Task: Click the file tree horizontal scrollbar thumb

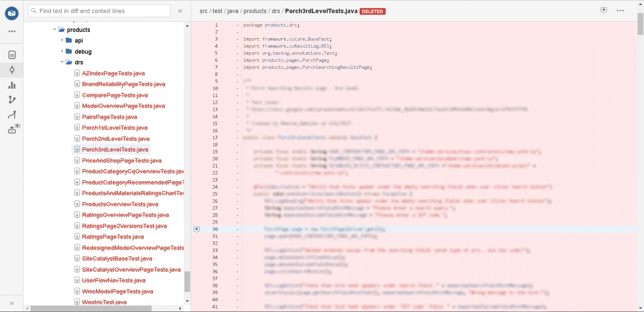Action: [x=91, y=308]
